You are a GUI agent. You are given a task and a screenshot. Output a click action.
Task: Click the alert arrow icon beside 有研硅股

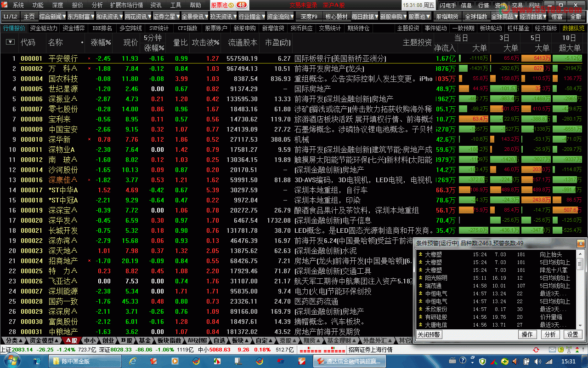click(x=420, y=316)
